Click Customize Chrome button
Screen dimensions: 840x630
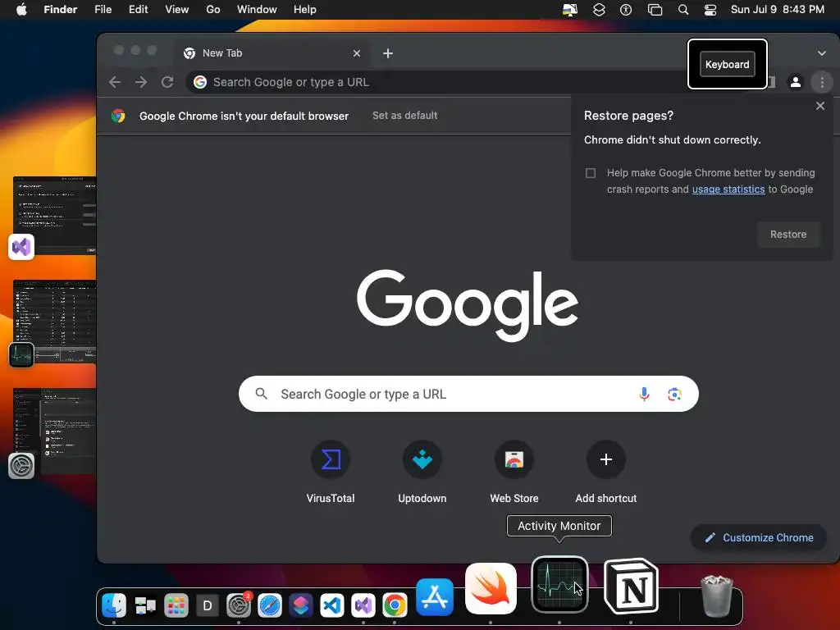pos(759,537)
